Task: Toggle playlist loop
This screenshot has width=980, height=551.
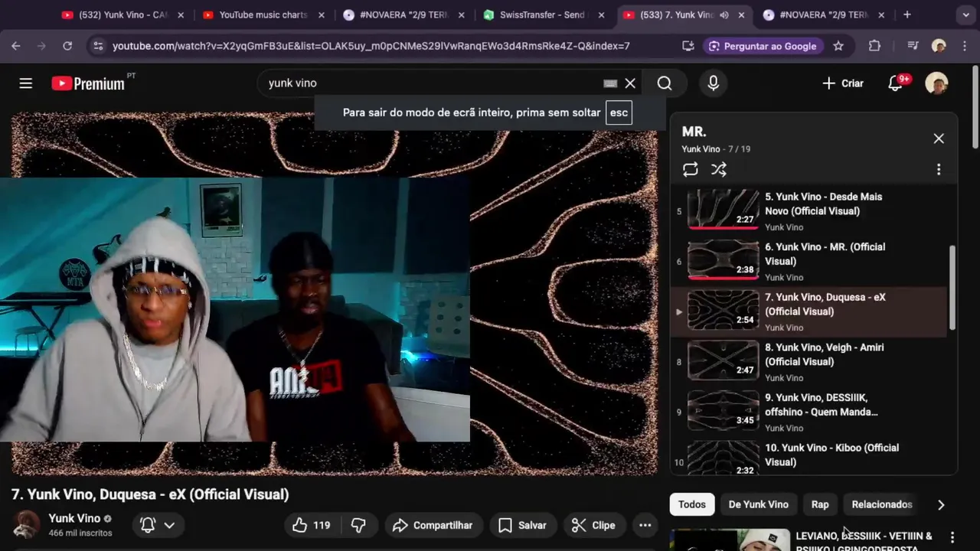Action: [x=691, y=170]
